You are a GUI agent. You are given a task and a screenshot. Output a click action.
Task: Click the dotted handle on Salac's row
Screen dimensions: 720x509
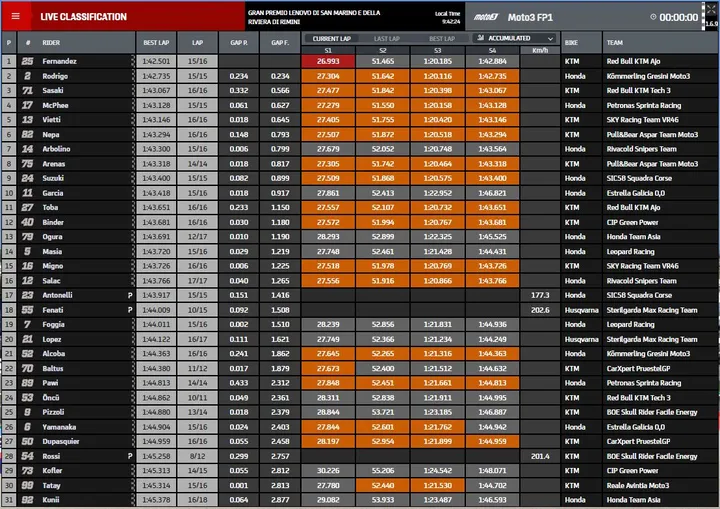[133, 281]
